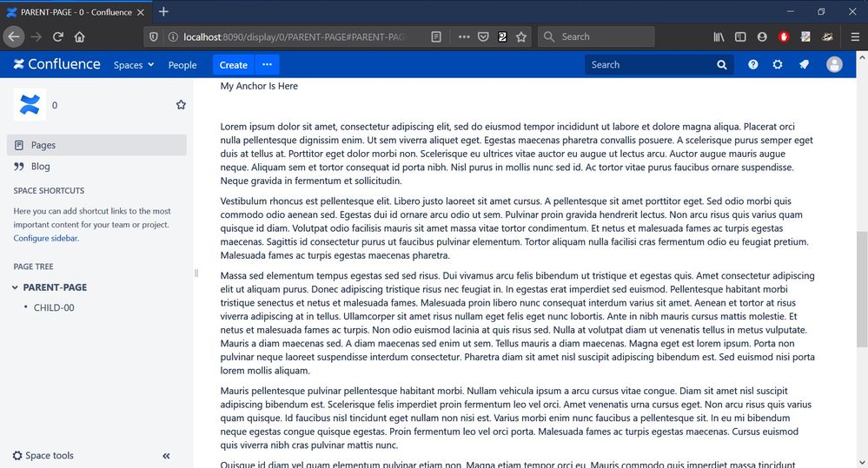Open PARENT-PAGE in page tree
Screen dimensions: 868x468
[55, 287]
